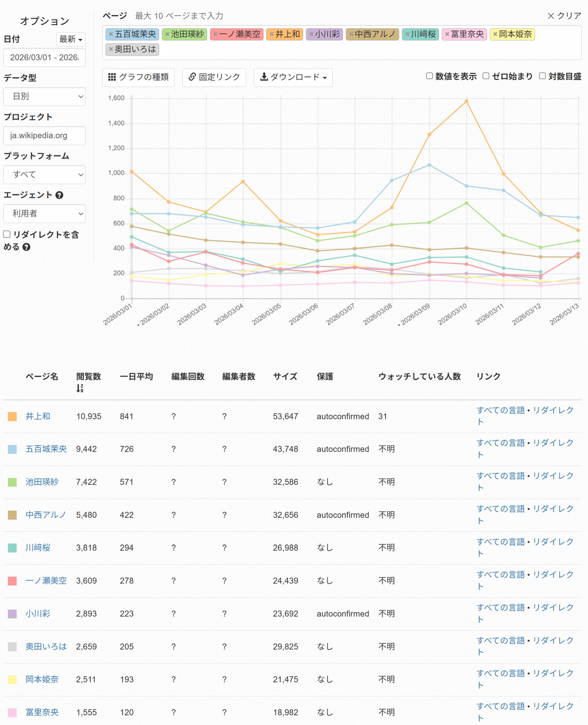The image size is (588, 725).
Task: Click the エージェント help question icon
Action: click(59, 195)
